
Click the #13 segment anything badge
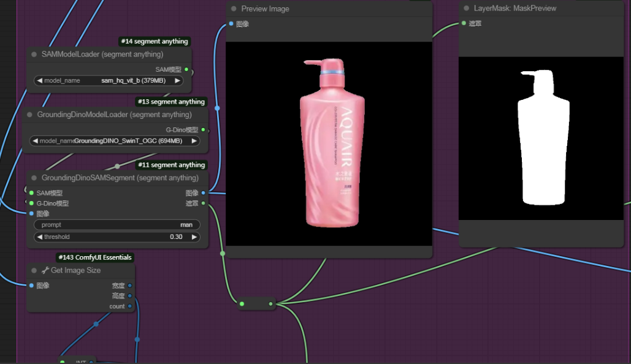[x=172, y=102]
